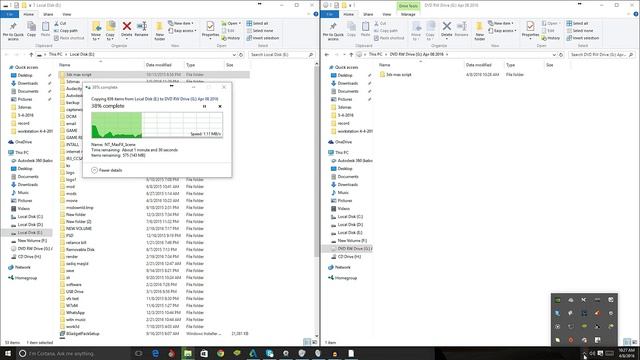Viewport: 640px width, 360px height.
Task: Collapse Local Disk ribbon with the chevron
Action: tap(309, 14)
